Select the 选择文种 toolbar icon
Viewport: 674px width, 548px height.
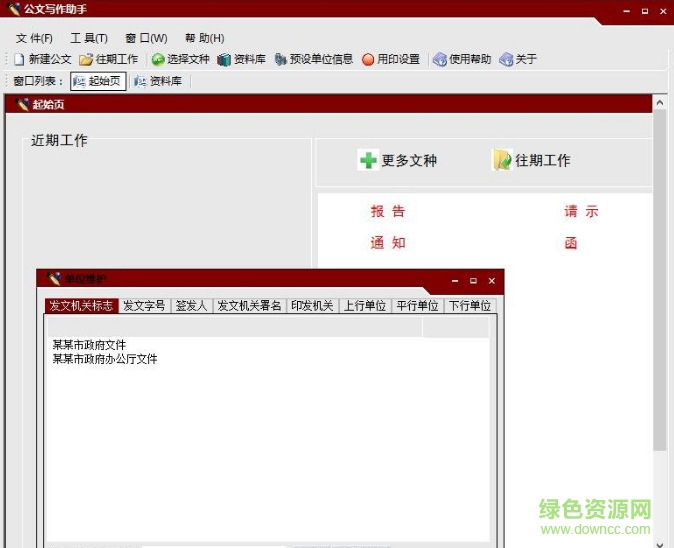(158, 60)
